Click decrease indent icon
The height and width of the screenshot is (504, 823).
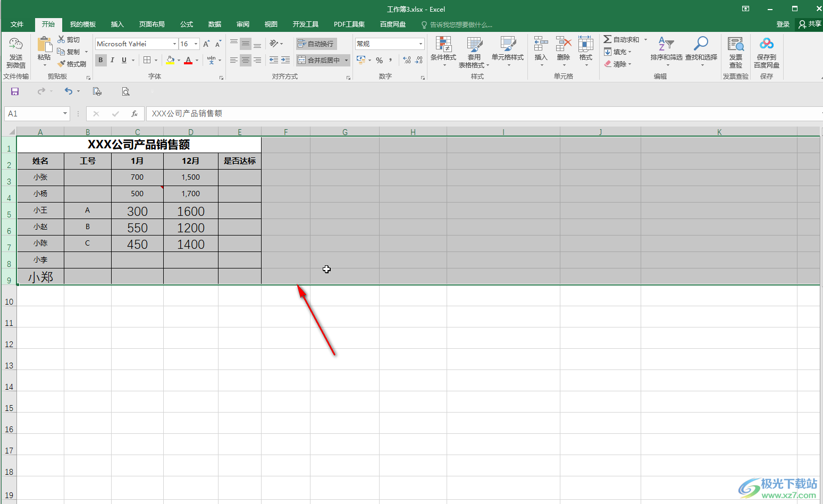pos(274,60)
